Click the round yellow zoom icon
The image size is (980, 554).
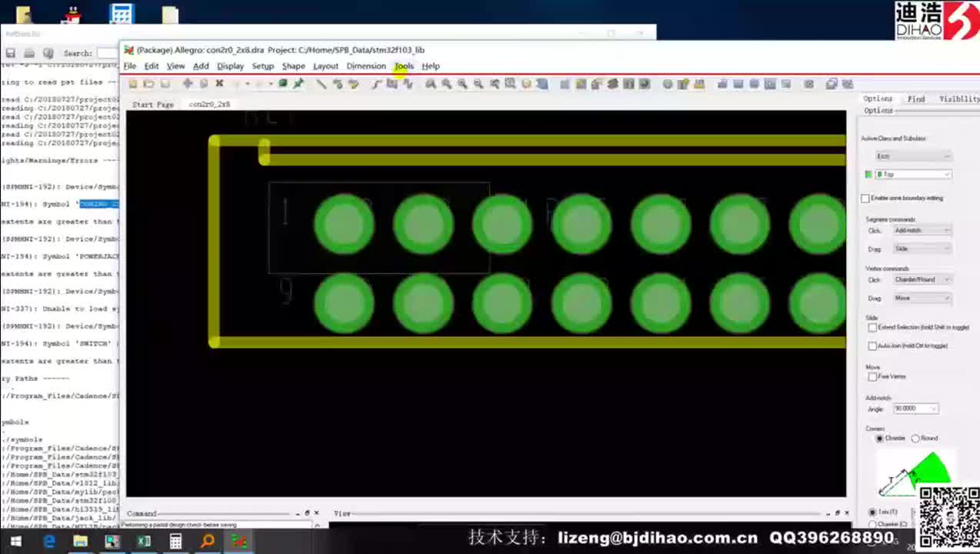coord(526,84)
